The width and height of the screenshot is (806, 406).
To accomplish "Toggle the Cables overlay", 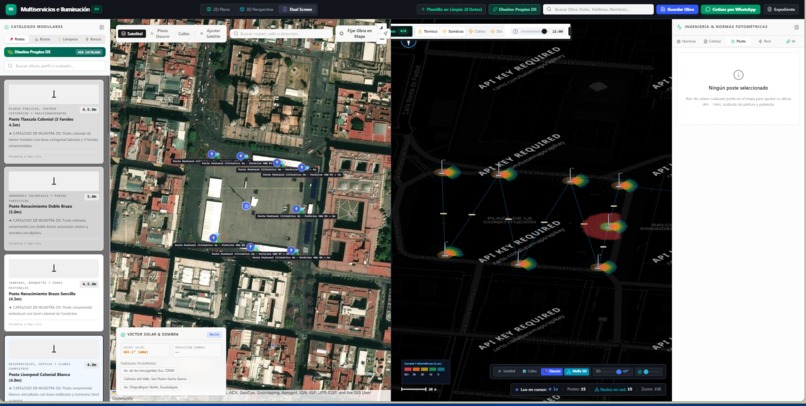I will coord(477,31).
